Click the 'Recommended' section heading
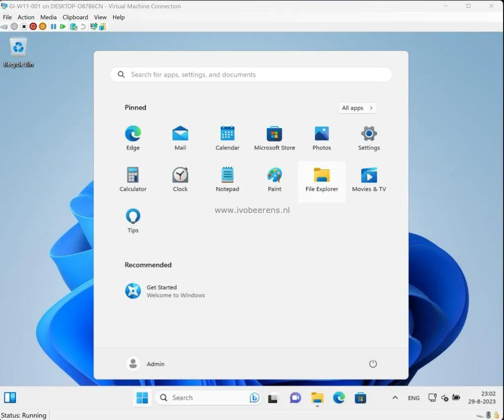The image size is (504, 420). (148, 265)
